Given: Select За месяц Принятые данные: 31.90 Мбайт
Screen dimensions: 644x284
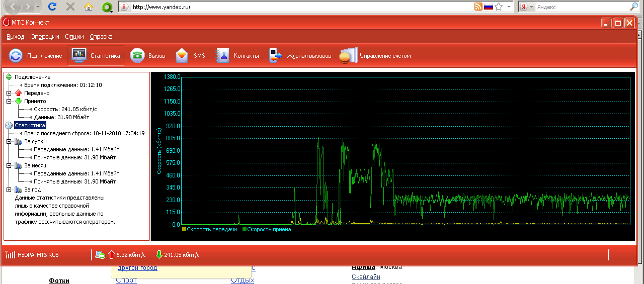Looking at the screenshot, I should point(74,181).
